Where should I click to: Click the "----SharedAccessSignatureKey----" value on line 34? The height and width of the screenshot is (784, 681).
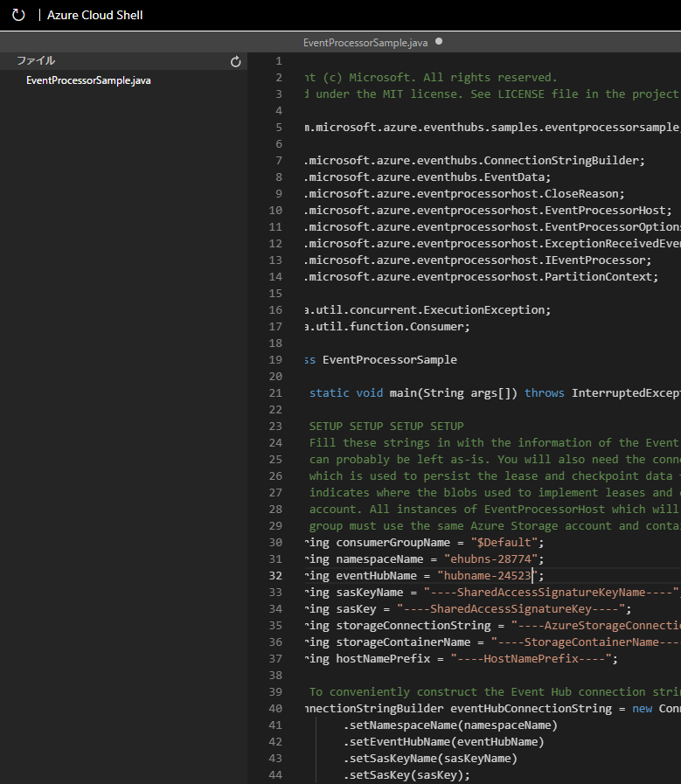point(511,608)
